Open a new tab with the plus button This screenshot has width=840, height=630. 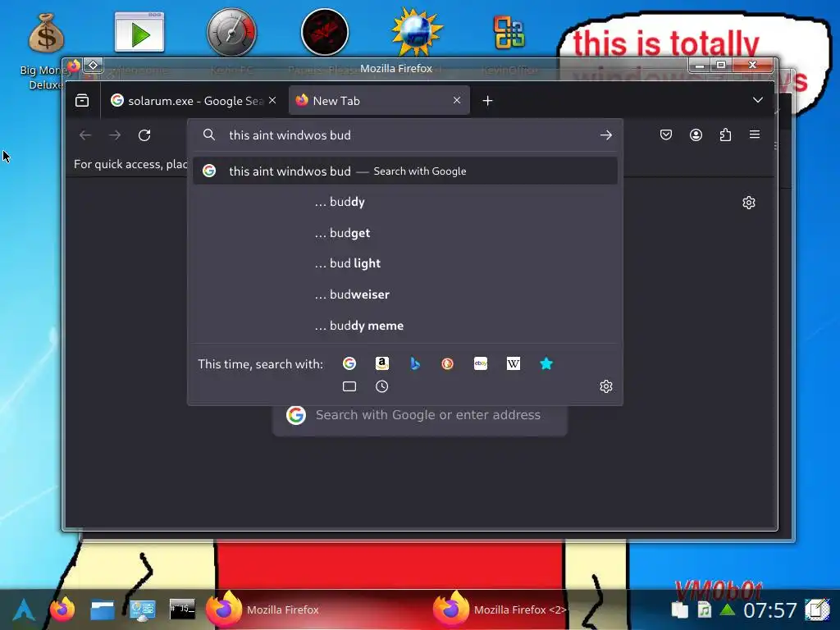click(x=487, y=100)
